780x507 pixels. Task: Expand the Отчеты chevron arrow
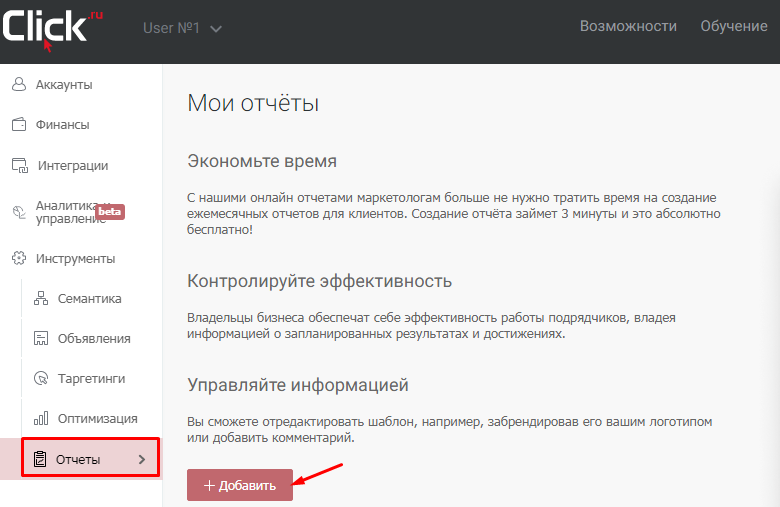[142, 459]
